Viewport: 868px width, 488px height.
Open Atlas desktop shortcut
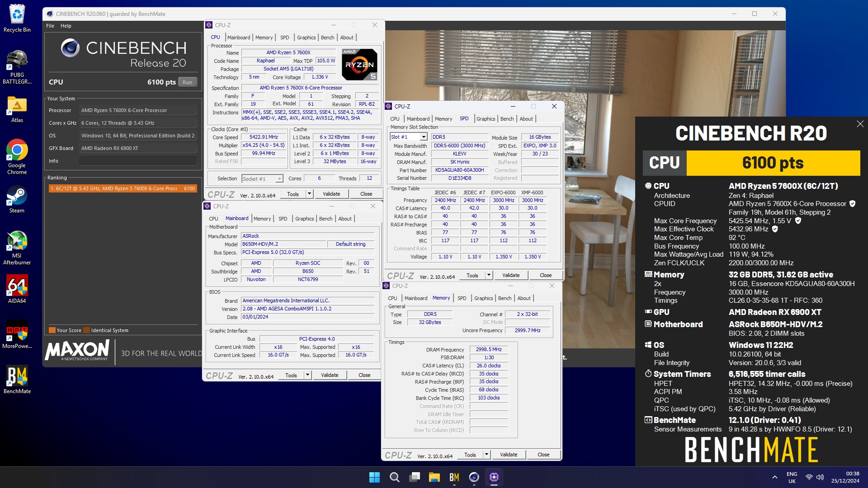17,109
